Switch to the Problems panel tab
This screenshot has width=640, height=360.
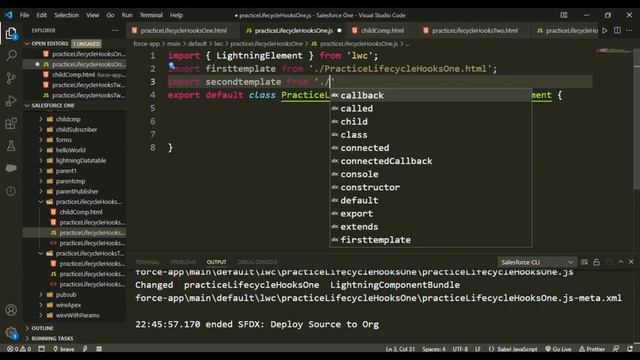pyautogui.click(x=183, y=262)
